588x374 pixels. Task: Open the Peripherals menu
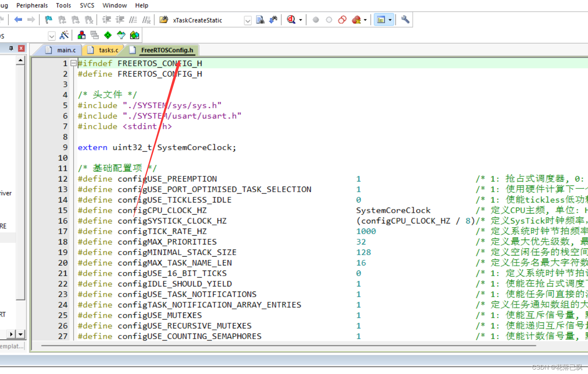click(32, 6)
